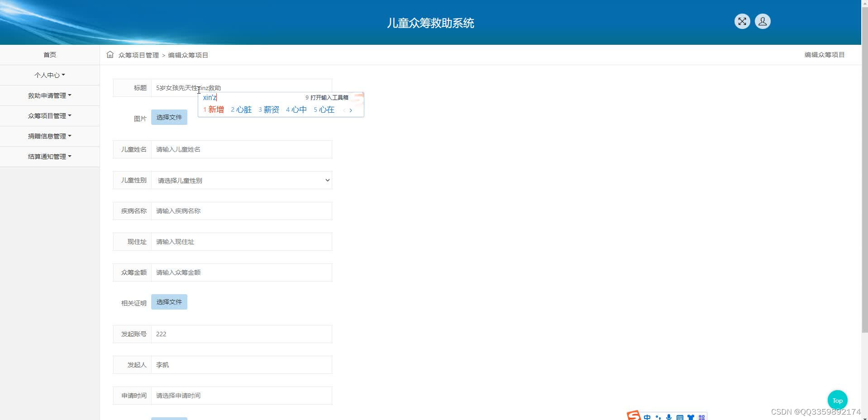This screenshot has height=420, width=868.
Task: Click the 编辑众筹项目 page title at right
Action: 824,55
